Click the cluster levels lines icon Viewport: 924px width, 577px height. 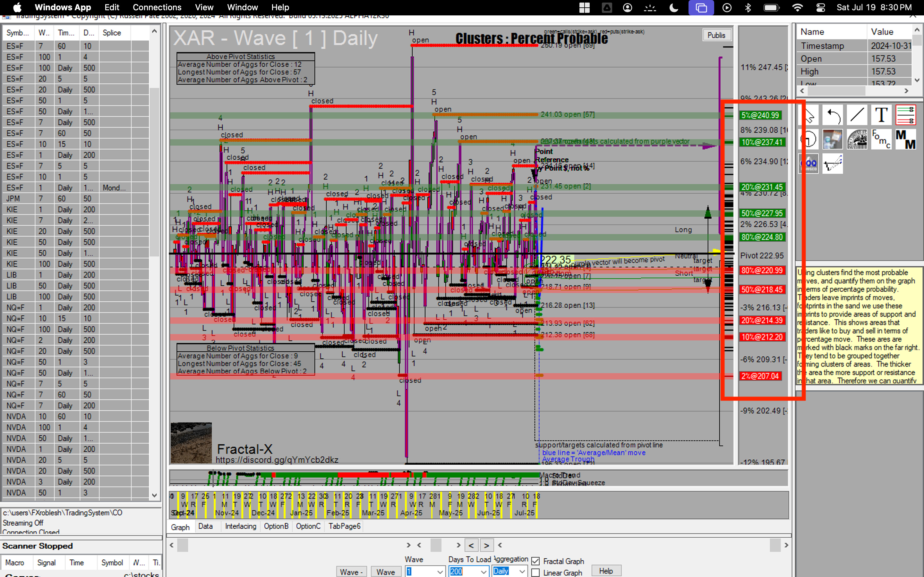pos(905,115)
